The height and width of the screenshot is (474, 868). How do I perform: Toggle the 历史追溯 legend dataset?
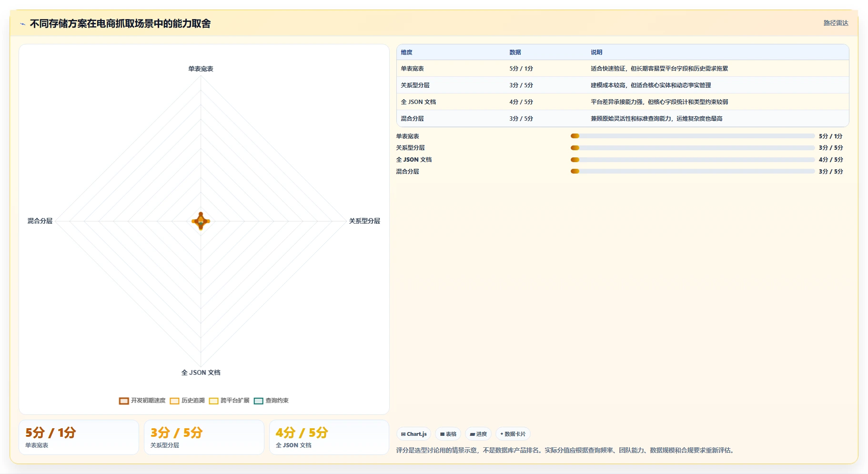187,401
